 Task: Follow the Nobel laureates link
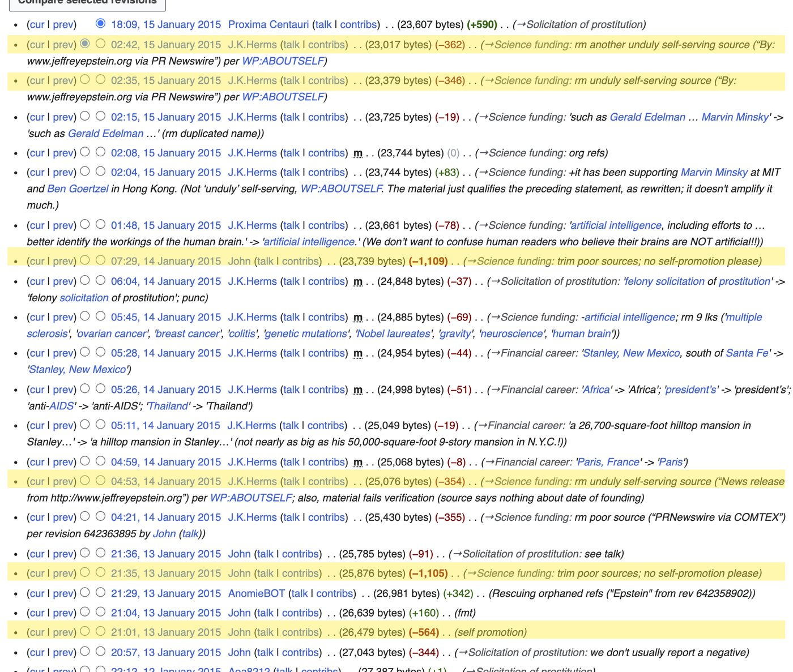coord(393,333)
